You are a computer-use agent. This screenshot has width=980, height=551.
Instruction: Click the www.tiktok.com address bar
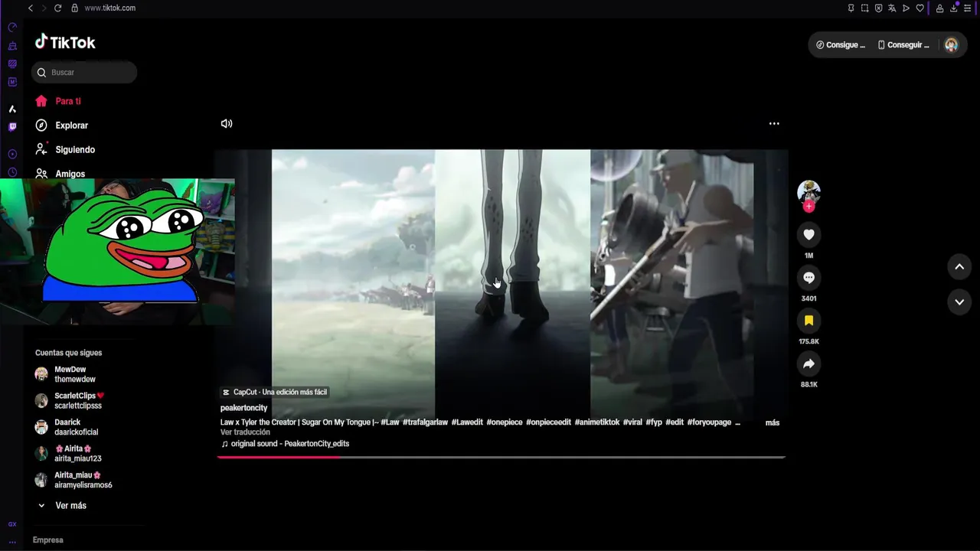[109, 8]
